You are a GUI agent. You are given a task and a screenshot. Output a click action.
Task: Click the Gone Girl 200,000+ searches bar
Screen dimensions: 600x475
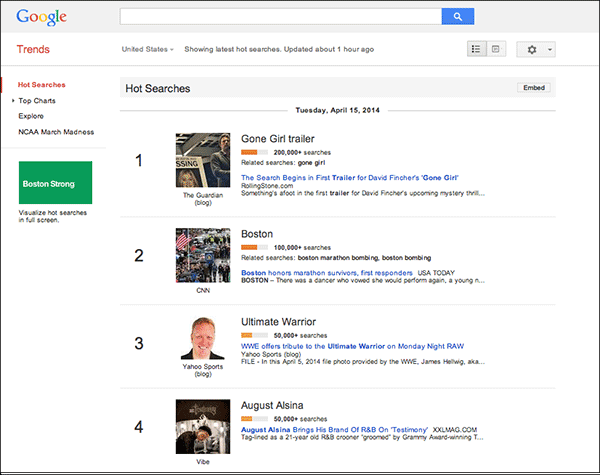click(254, 152)
